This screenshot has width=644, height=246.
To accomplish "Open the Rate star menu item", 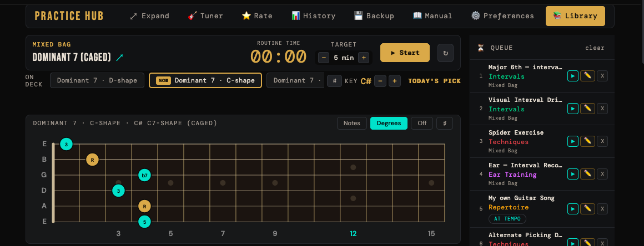I will pyautogui.click(x=257, y=16).
